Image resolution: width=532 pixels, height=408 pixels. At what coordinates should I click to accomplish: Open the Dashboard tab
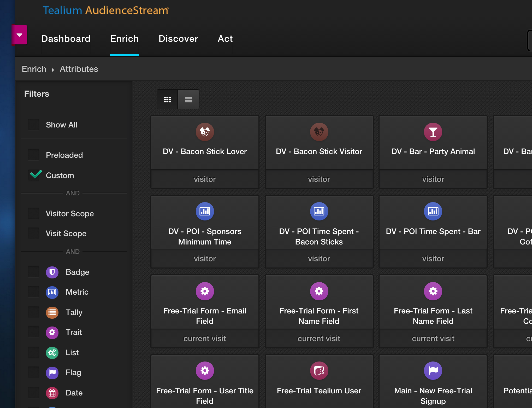point(66,39)
